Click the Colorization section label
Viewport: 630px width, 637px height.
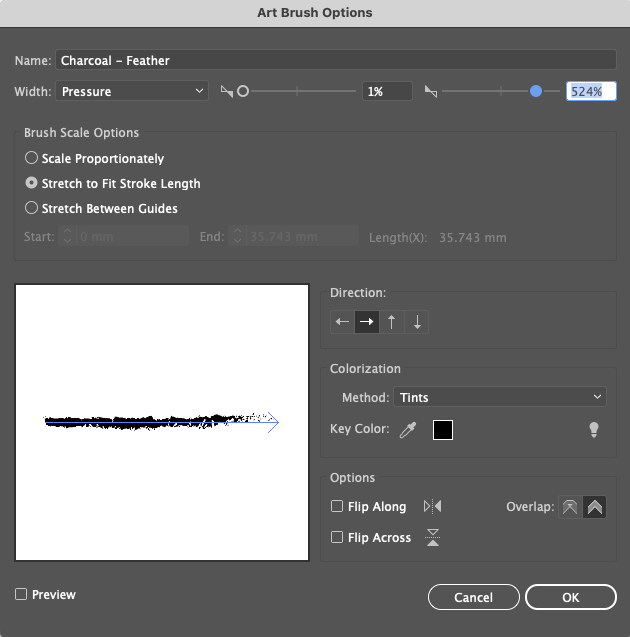[x=365, y=368]
